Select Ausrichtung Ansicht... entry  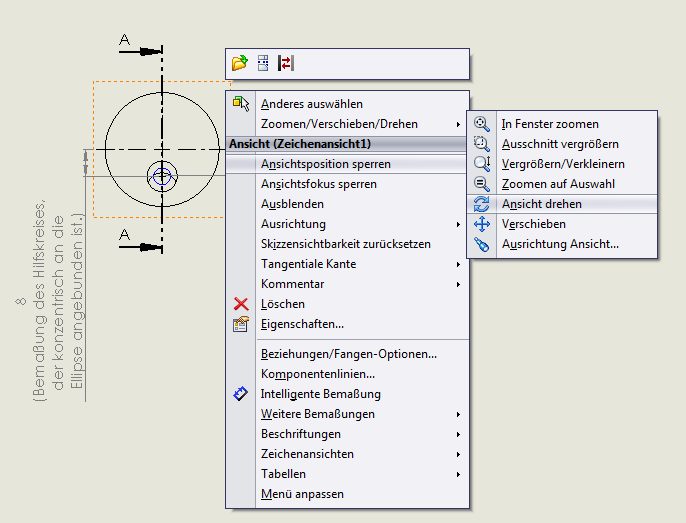coord(560,244)
